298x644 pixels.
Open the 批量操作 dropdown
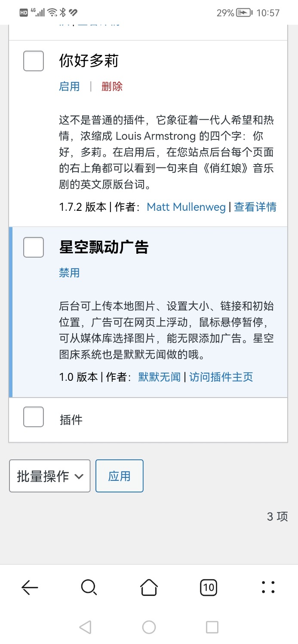[x=49, y=476]
